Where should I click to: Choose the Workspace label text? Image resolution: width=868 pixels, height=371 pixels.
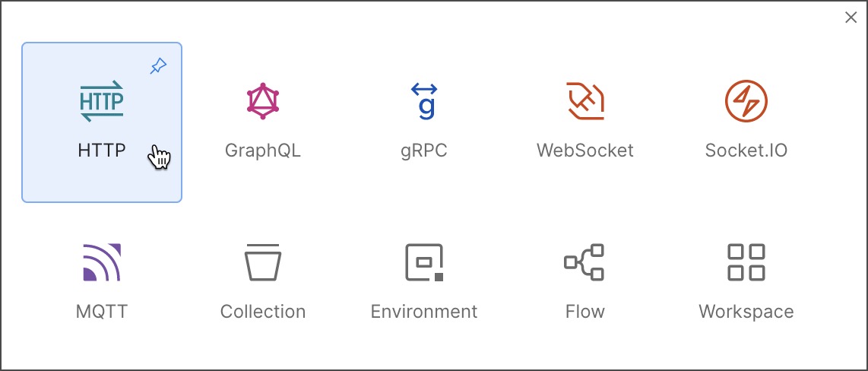[x=746, y=311]
